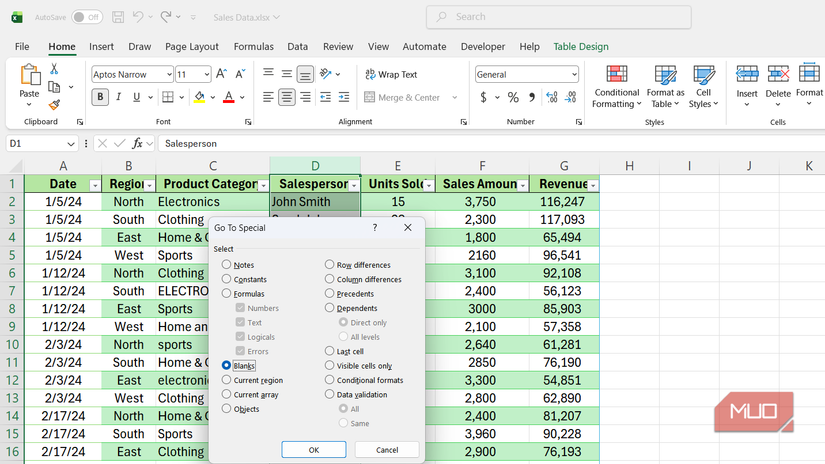The height and width of the screenshot is (464, 825).
Task: Click the Align Right icon
Action: click(305, 97)
